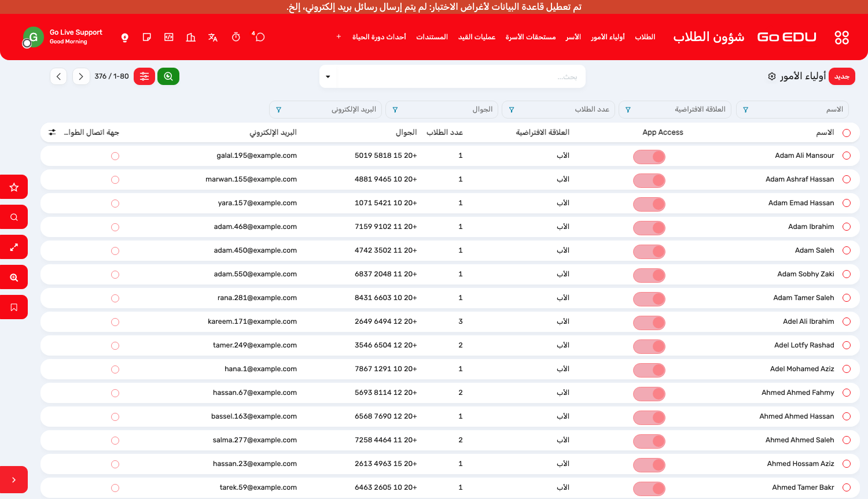Toggle App Access for Ahmed Tamer Bakr
The width and height of the screenshot is (868, 499).
[x=649, y=489]
